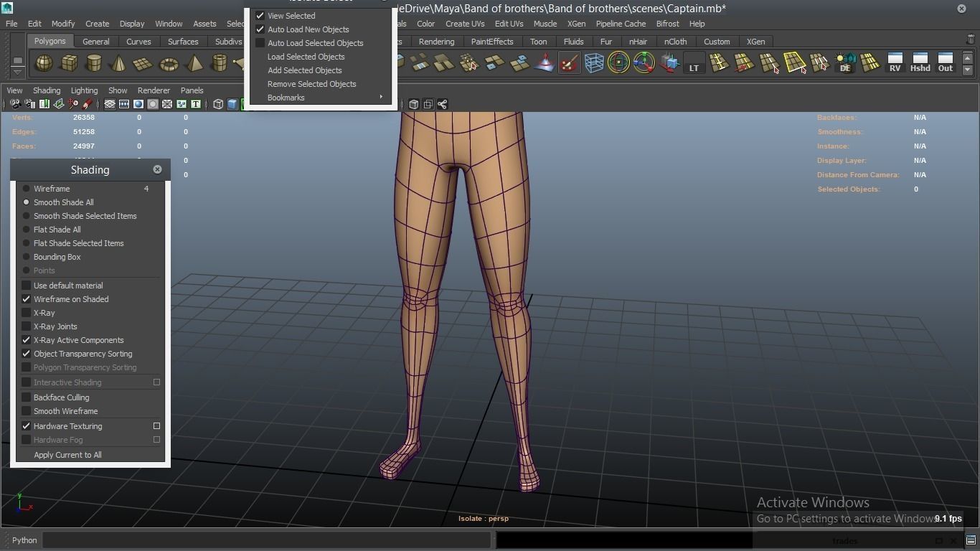Toggle Auto Load Selected Objects checkbox
The image size is (980, 551).
[x=260, y=43]
